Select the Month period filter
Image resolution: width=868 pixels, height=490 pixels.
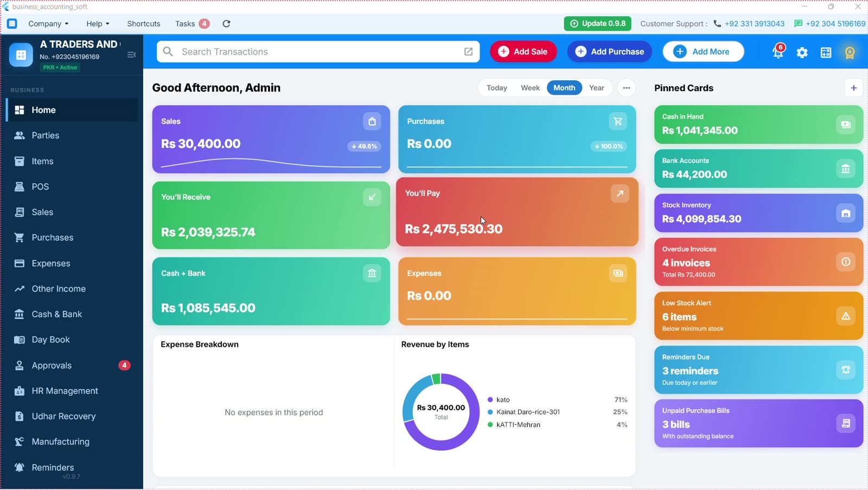coord(564,88)
